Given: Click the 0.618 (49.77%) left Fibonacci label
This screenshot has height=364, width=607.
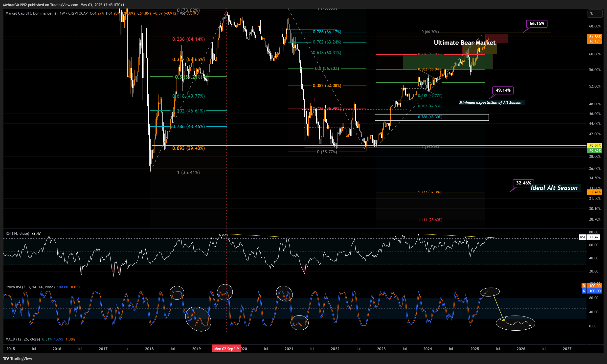Looking at the screenshot, I should coord(188,96).
